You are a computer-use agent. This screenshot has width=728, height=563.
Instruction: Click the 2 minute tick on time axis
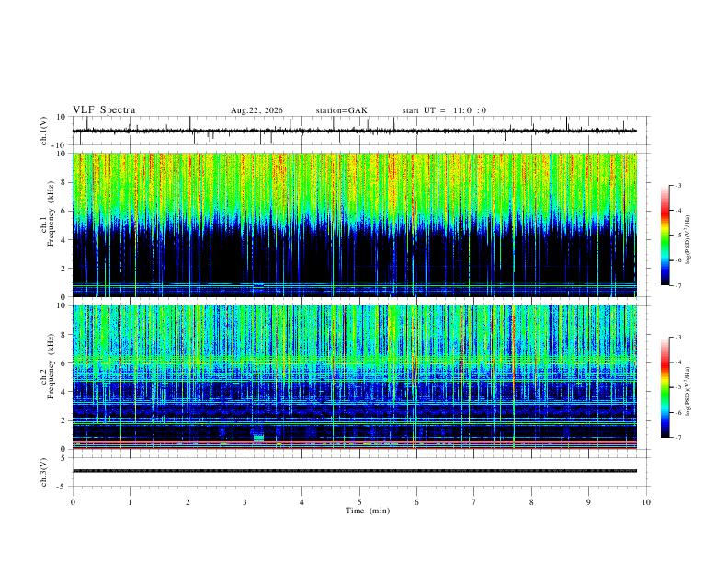tap(188, 502)
